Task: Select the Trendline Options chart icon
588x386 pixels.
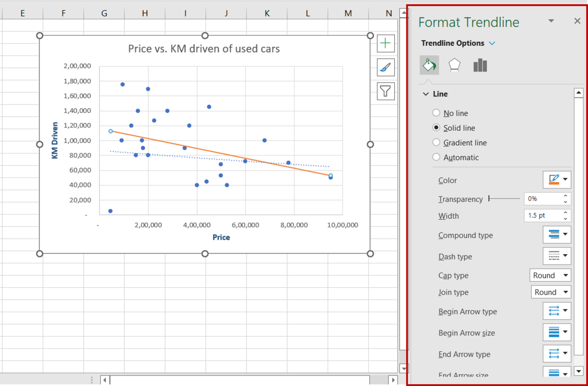Action: (x=480, y=65)
